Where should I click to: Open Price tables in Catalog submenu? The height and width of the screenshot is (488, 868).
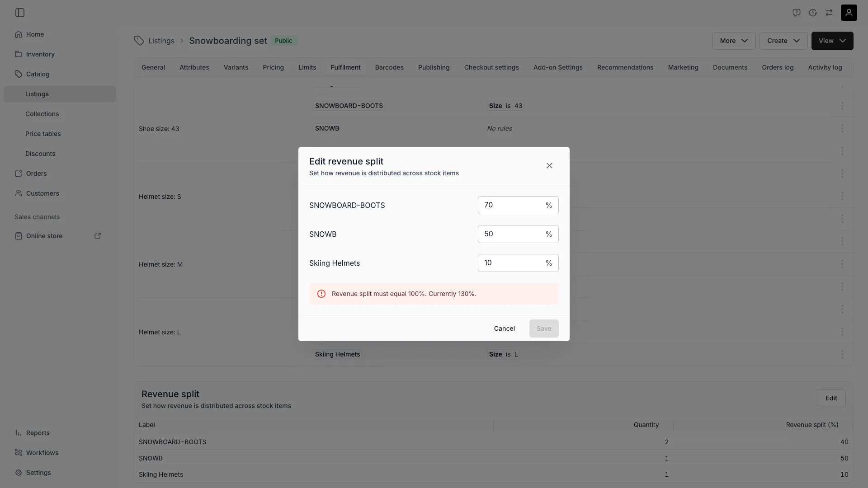[x=59, y=134]
